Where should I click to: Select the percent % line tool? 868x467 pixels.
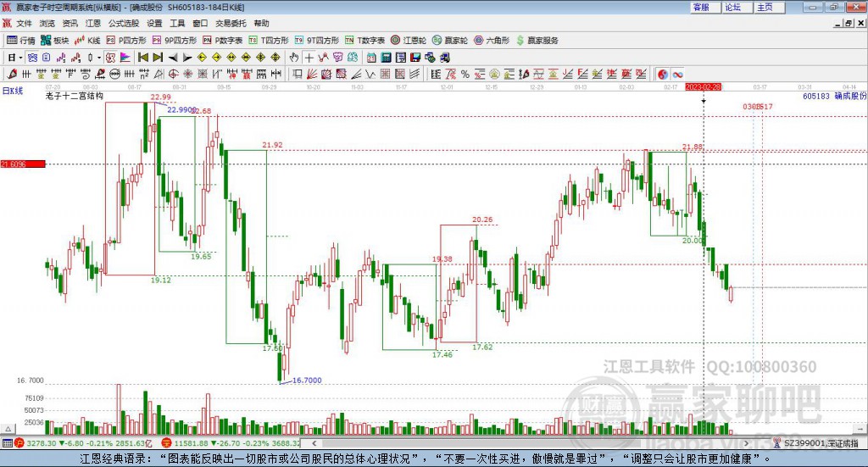pos(465,74)
